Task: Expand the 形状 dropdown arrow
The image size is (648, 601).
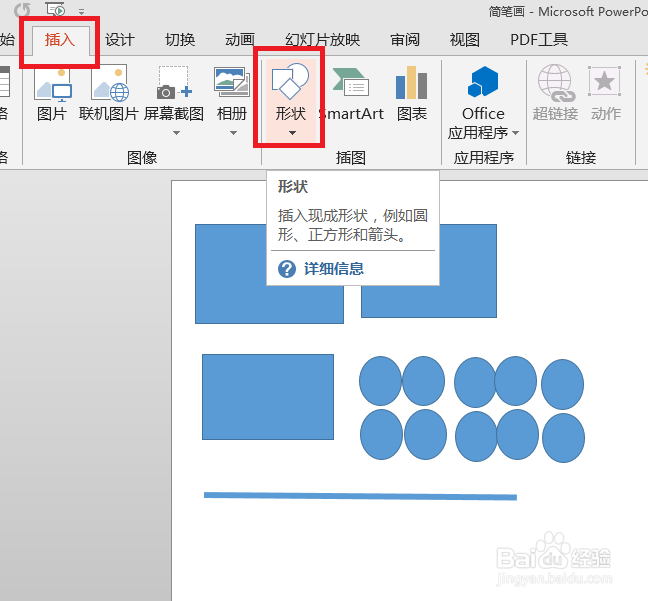Action: 292,133
